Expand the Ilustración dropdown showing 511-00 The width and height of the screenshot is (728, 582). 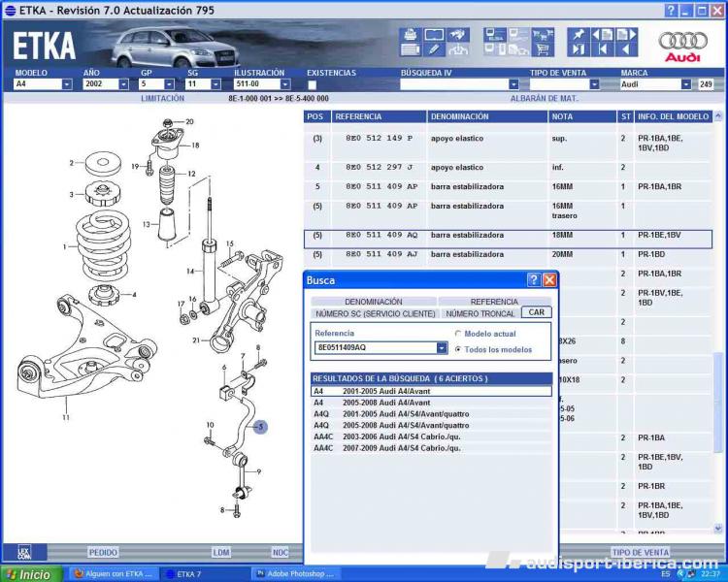(285, 84)
